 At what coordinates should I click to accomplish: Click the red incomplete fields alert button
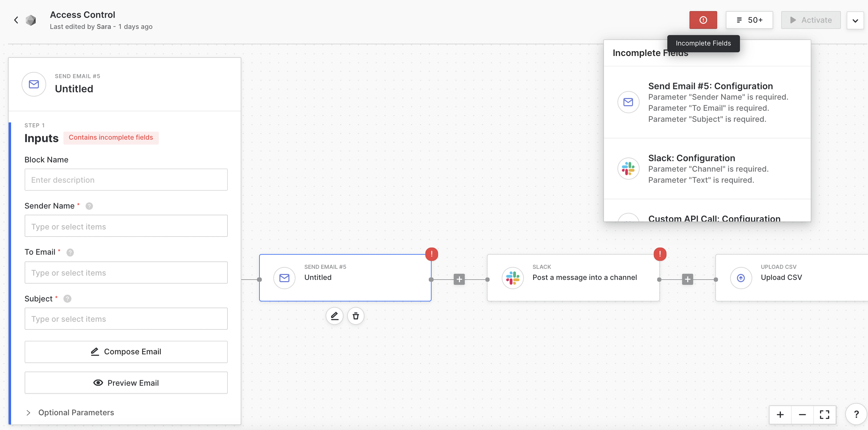(703, 20)
